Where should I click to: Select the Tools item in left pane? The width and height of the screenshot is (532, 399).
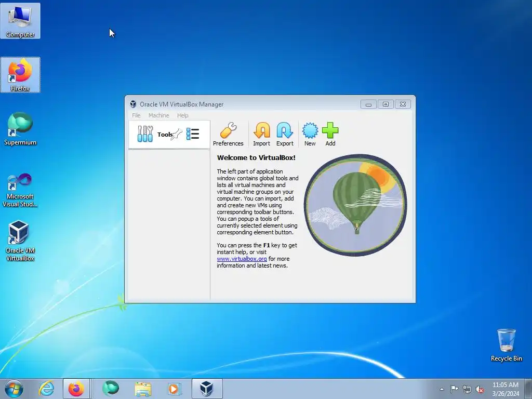169,135
